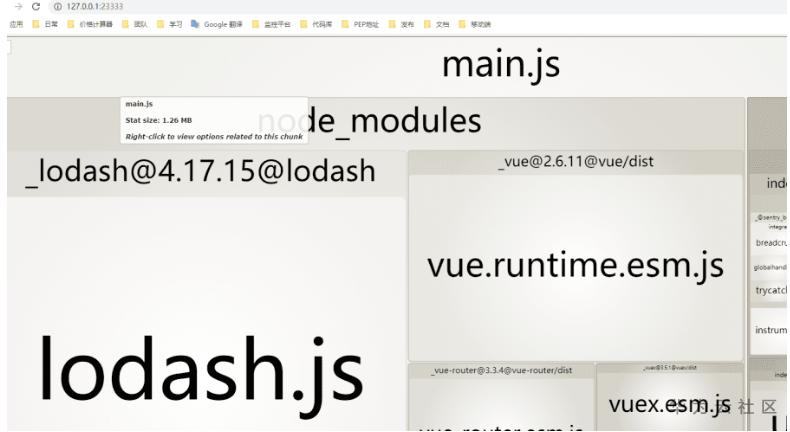
Task: Open the 发布 bookmark folder
Action: click(401, 24)
